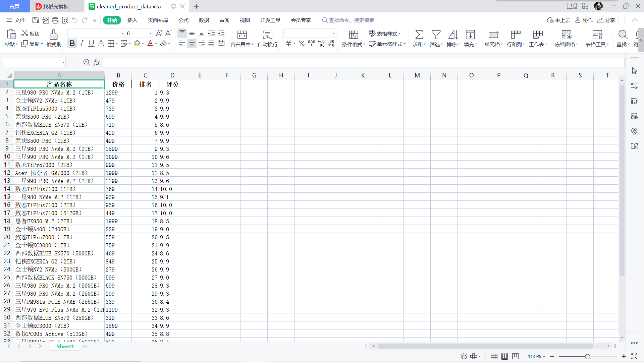Toggle Bold formatting button
The height and width of the screenshot is (362, 644).
(x=72, y=44)
